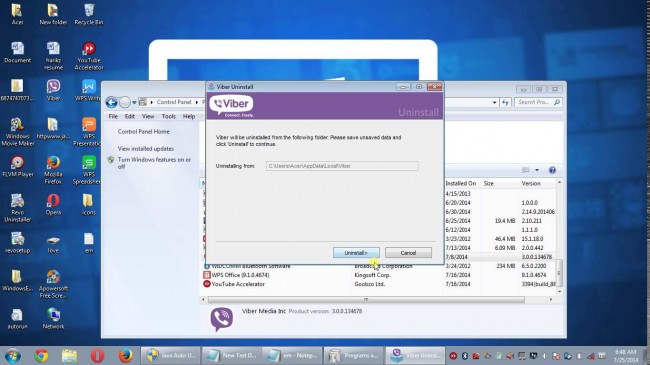Click the Uninstall button in Viber dialog

coord(356,253)
